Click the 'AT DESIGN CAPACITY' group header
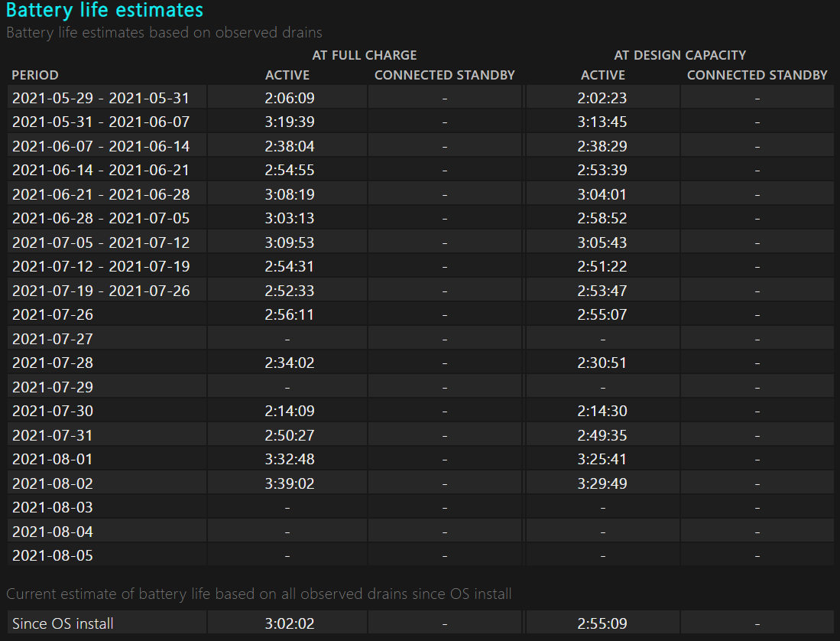Screen dimensions: 840x641 [679, 55]
